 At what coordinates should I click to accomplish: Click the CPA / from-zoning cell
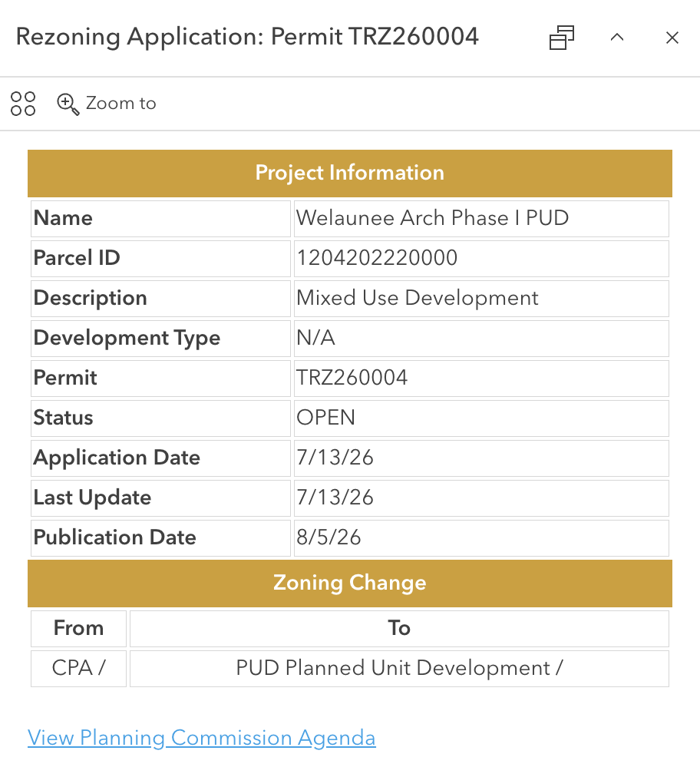[79, 669]
